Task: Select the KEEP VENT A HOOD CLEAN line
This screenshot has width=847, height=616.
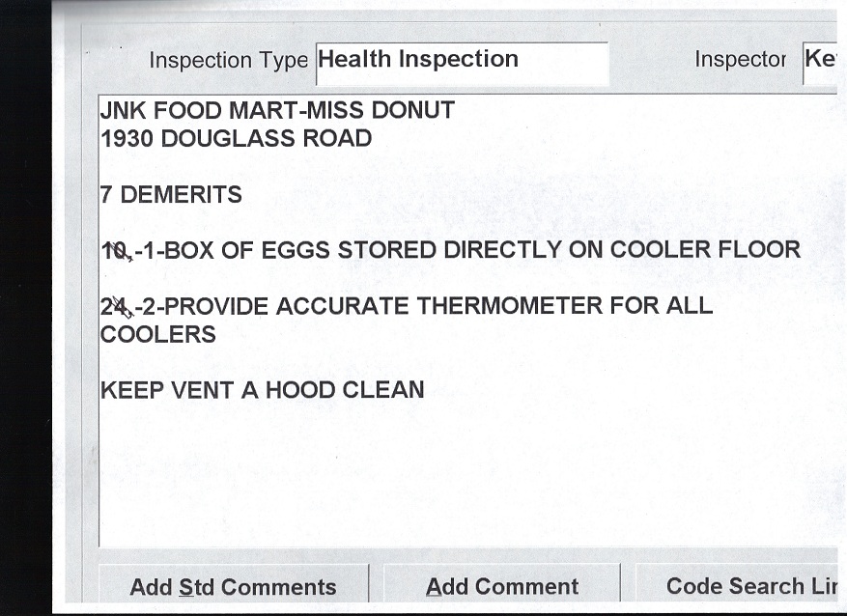Action: [262, 391]
